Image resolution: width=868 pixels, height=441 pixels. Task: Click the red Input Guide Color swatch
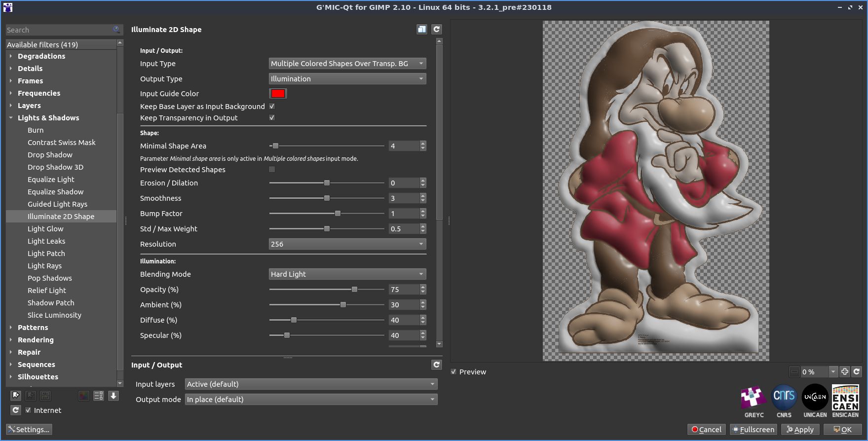[x=278, y=94]
